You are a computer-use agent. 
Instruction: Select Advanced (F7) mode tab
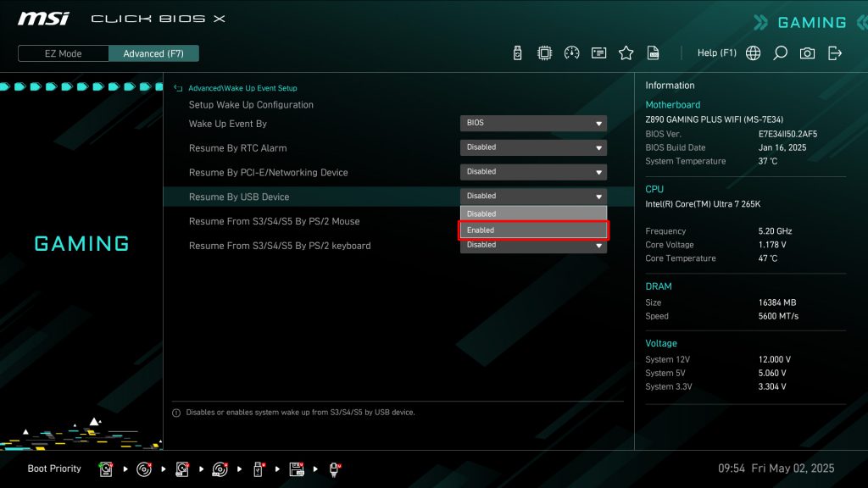153,53
